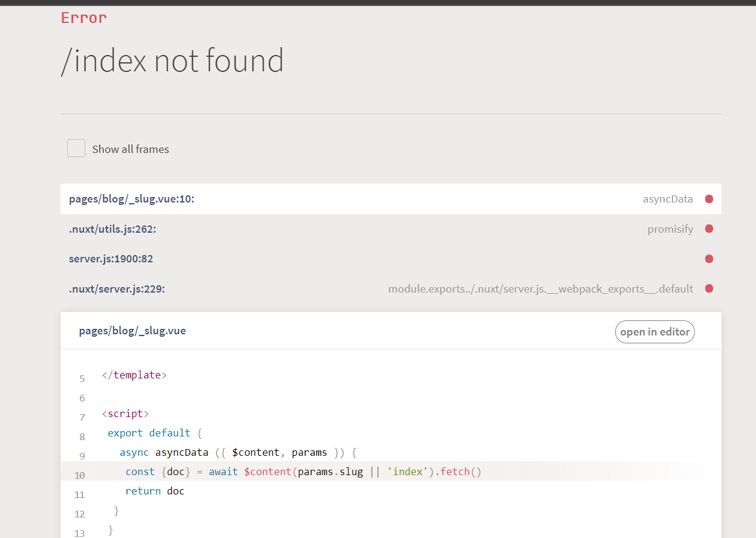Screen dimensions: 756x538
Task: Click the red dot on server.js:1900:82 row
Action: (x=709, y=259)
